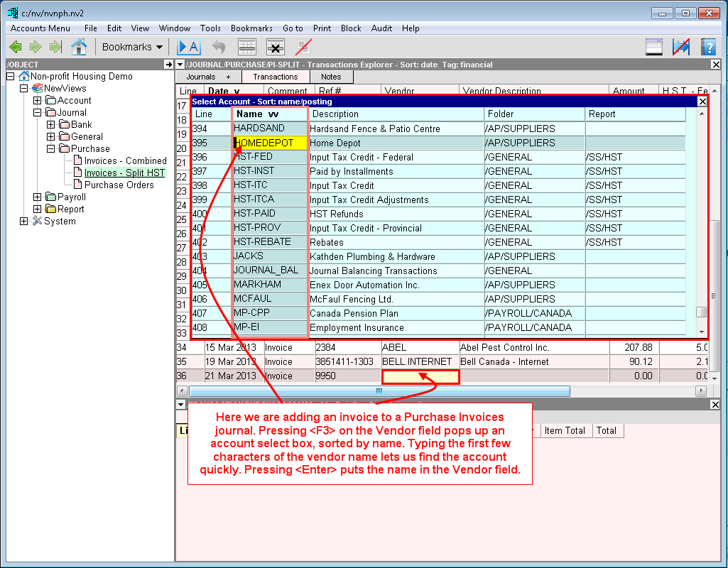Click the document icon with red slash
The image size is (728, 568).
pyautogui.click(x=304, y=47)
